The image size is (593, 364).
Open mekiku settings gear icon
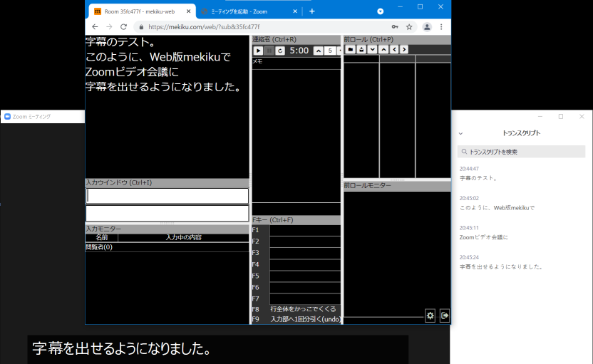click(x=430, y=316)
